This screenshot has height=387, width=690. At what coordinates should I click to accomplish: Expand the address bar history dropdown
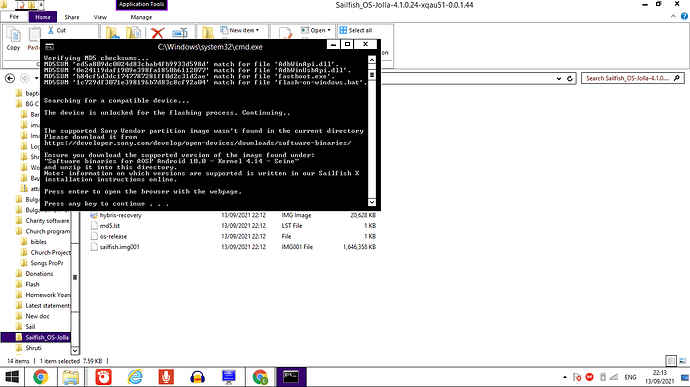click(559, 78)
